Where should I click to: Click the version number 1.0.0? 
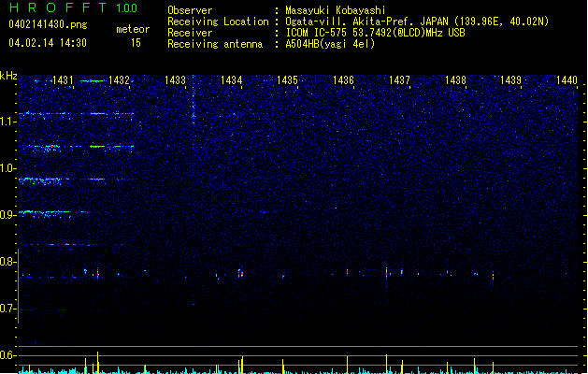point(127,8)
